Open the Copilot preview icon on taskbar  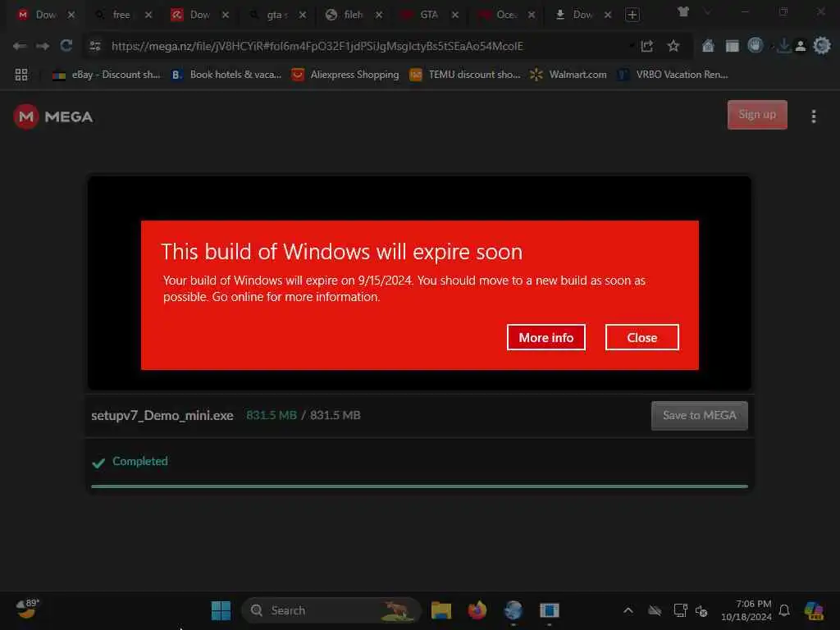point(814,610)
